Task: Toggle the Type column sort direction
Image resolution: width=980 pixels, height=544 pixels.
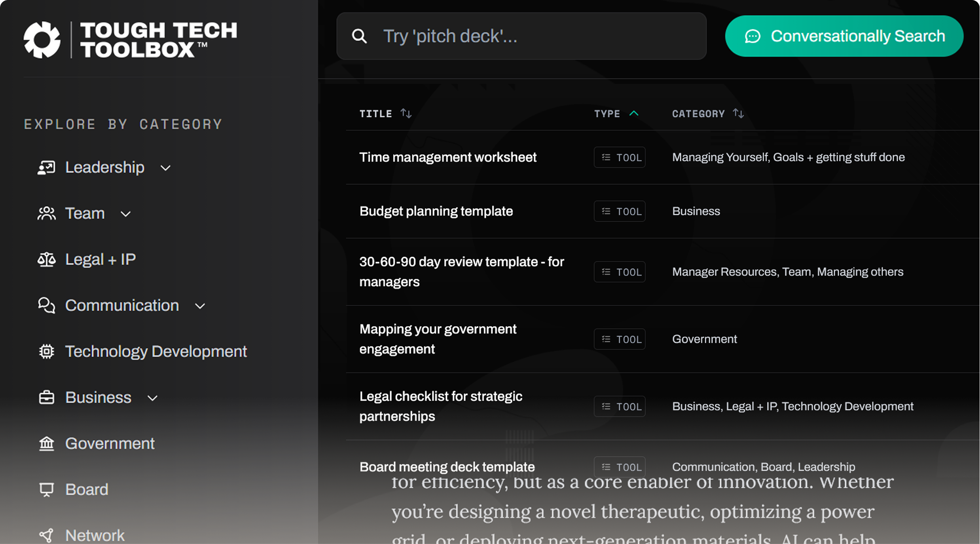Action: coord(634,114)
